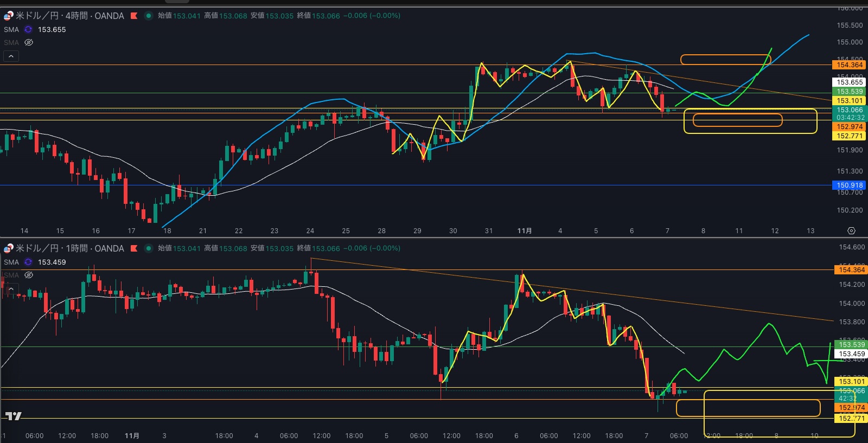The image size is (868, 443).
Task: Open symbol title 米ドル/円 4時間 OANDA
Action: [69, 16]
